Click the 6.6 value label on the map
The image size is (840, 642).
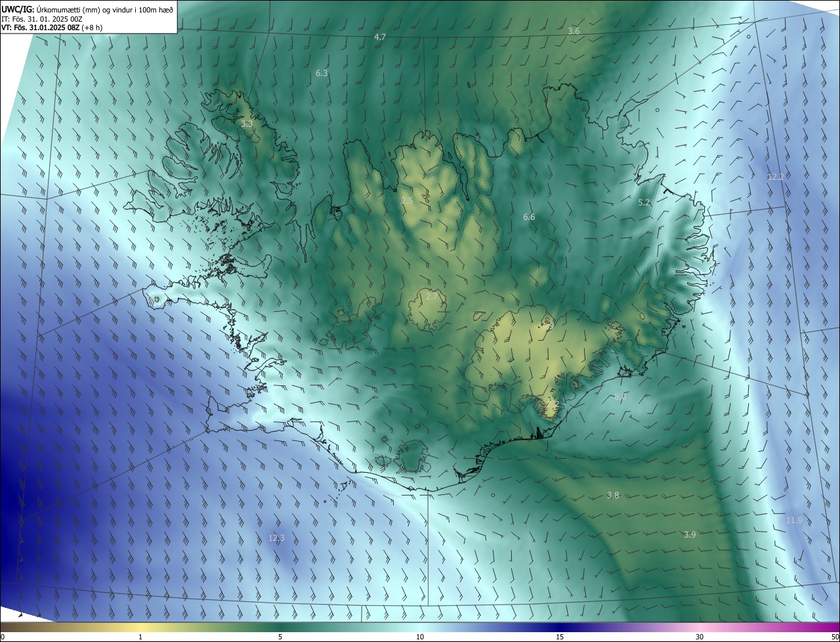tap(529, 217)
